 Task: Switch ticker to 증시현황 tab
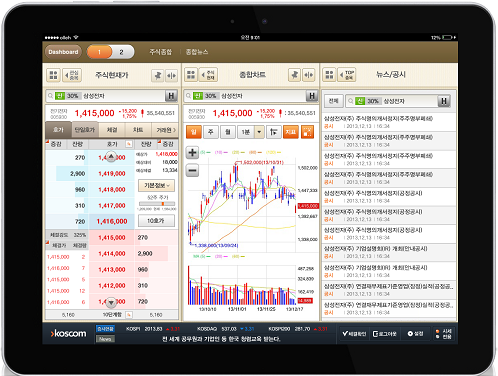coord(105,329)
